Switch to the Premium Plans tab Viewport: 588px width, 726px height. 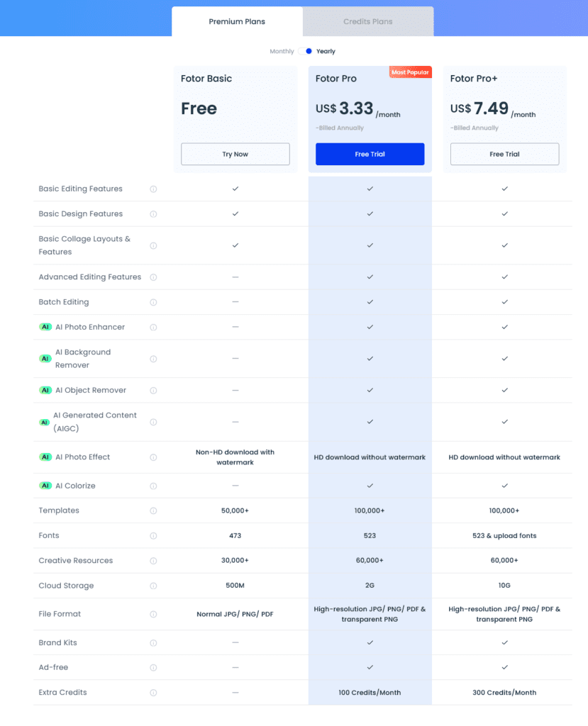pyautogui.click(x=237, y=22)
